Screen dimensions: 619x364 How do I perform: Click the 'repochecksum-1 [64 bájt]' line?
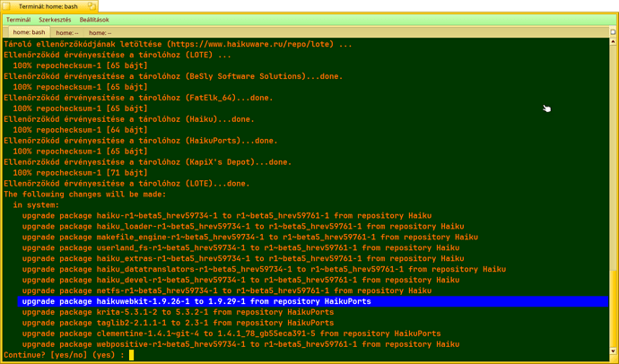(x=80, y=130)
